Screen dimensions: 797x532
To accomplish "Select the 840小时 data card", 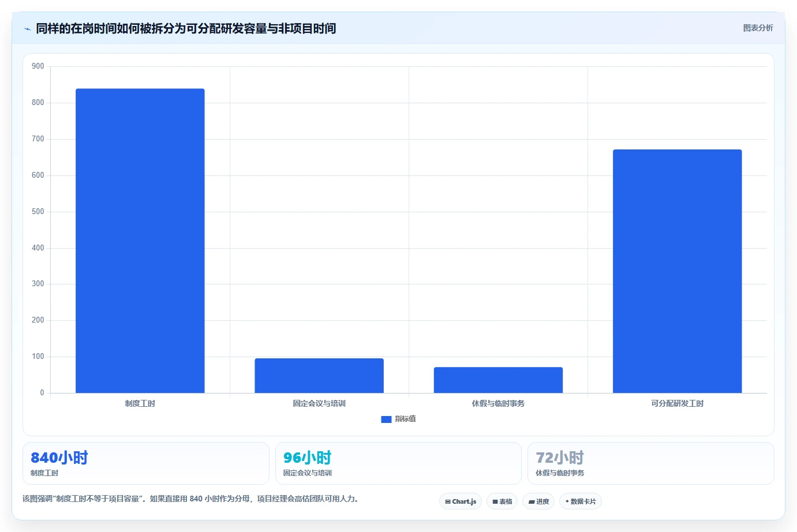I will (x=146, y=463).
